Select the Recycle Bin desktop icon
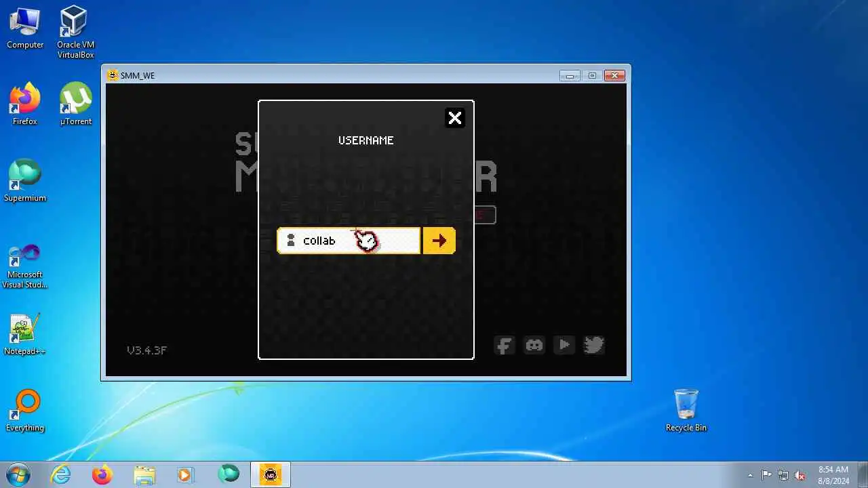The height and width of the screenshot is (488, 868). tap(686, 411)
